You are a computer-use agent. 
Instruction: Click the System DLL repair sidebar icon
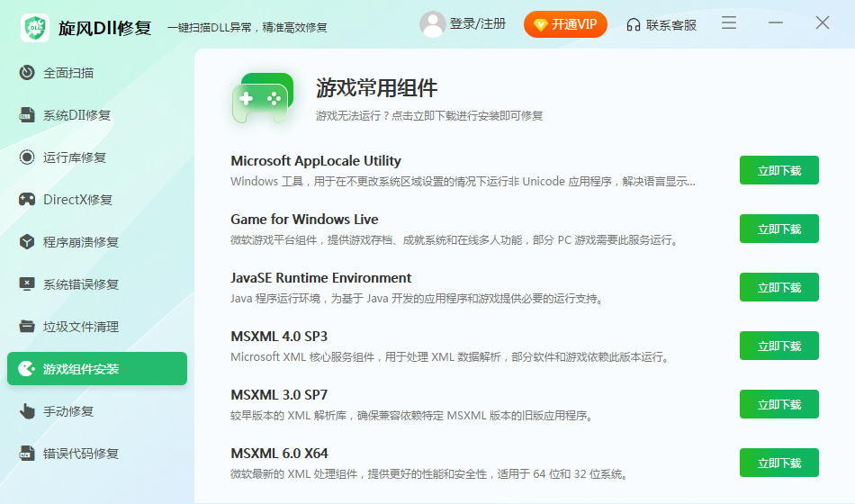click(x=27, y=115)
